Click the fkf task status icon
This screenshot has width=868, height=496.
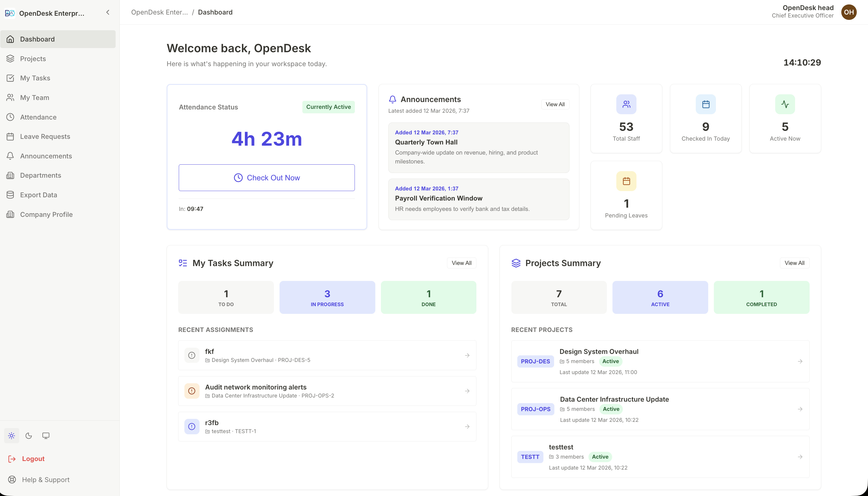click(x=192, y=355)
